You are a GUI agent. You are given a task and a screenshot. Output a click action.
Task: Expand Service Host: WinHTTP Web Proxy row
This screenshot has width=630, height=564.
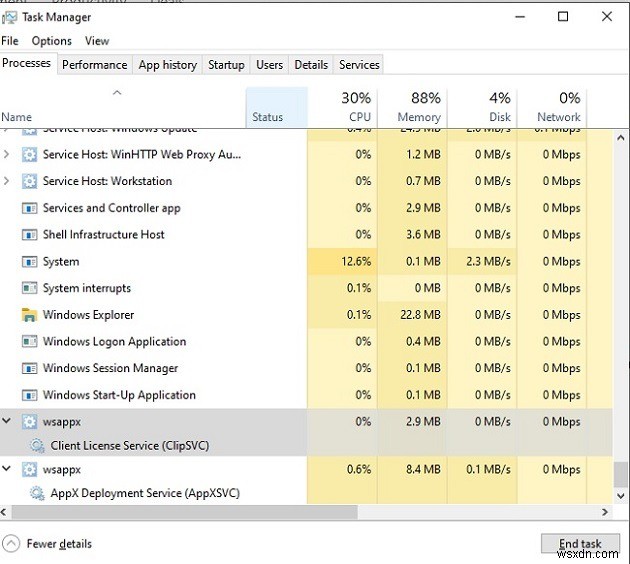[x=6, y=154]
